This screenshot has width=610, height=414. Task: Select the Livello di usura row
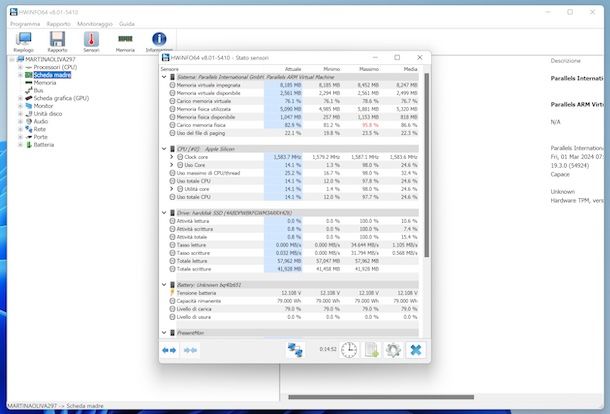coord(294,317)
